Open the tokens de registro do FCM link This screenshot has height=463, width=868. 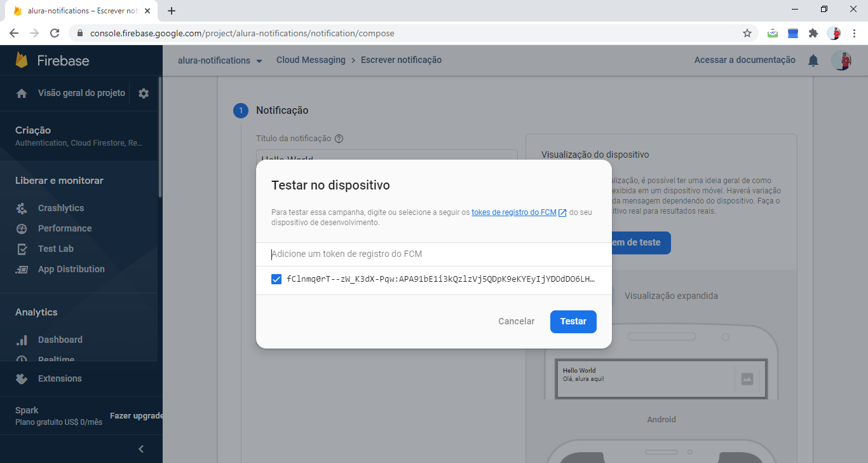(x=515, y=212)
